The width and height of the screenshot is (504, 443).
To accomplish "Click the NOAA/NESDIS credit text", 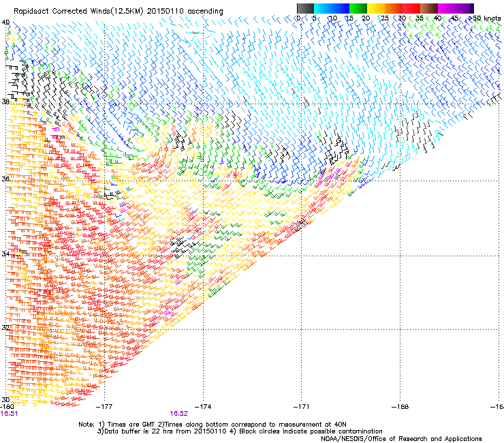I will (x=401, y=439).
